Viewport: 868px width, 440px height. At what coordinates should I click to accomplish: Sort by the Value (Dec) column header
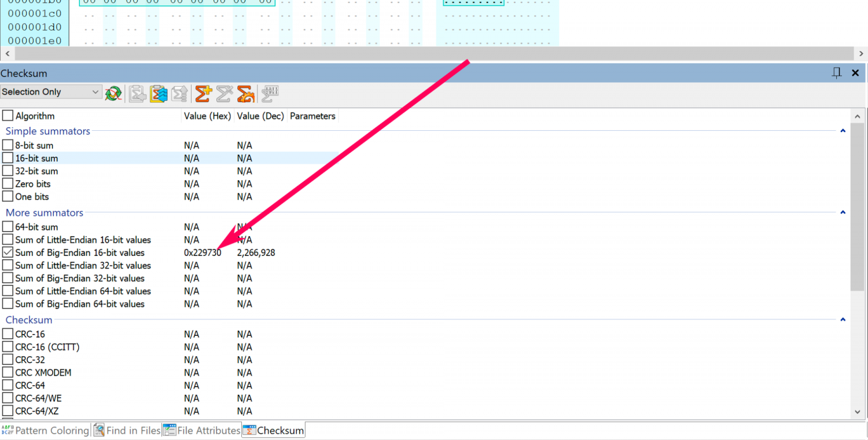pyautogui.click(x=260, y=116)
